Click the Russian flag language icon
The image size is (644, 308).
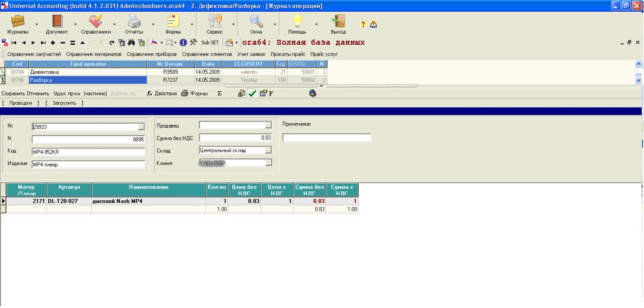(155, 42)
